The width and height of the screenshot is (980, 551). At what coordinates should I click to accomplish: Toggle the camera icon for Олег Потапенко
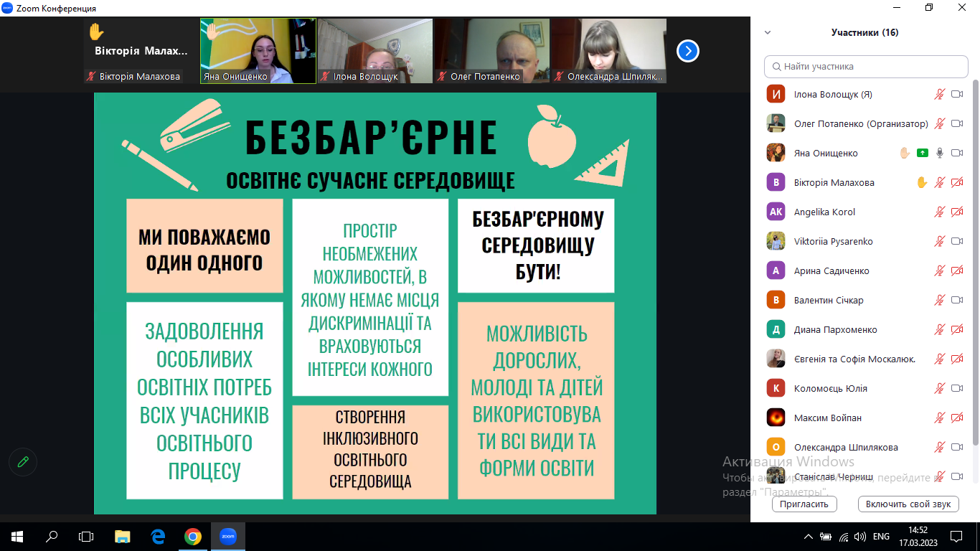coord(956,123)
